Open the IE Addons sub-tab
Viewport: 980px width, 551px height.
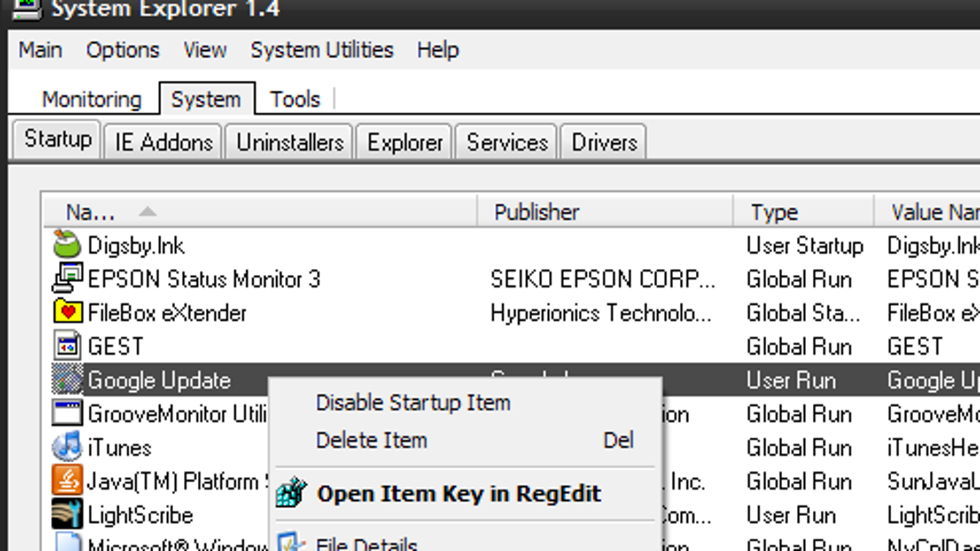pos(164,142)
